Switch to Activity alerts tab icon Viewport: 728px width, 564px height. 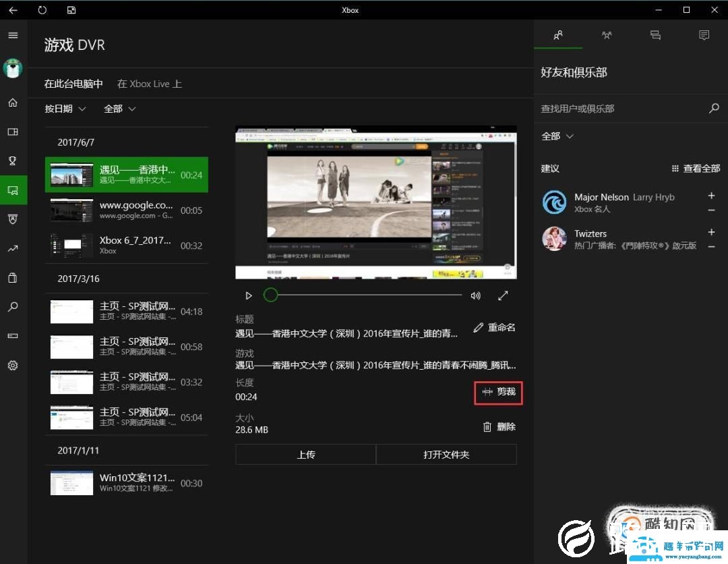point(704,35)
